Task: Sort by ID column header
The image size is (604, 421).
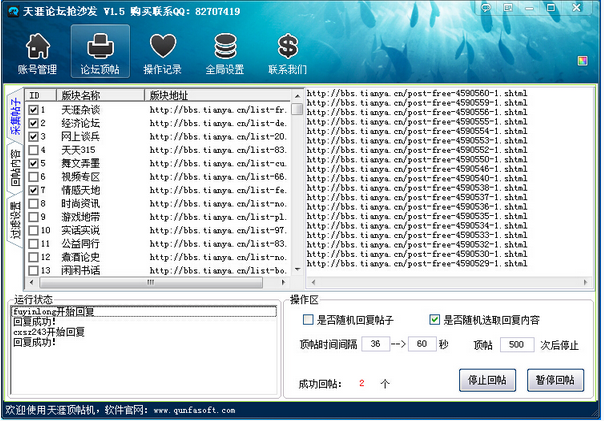Action: (x=41, y=95)
